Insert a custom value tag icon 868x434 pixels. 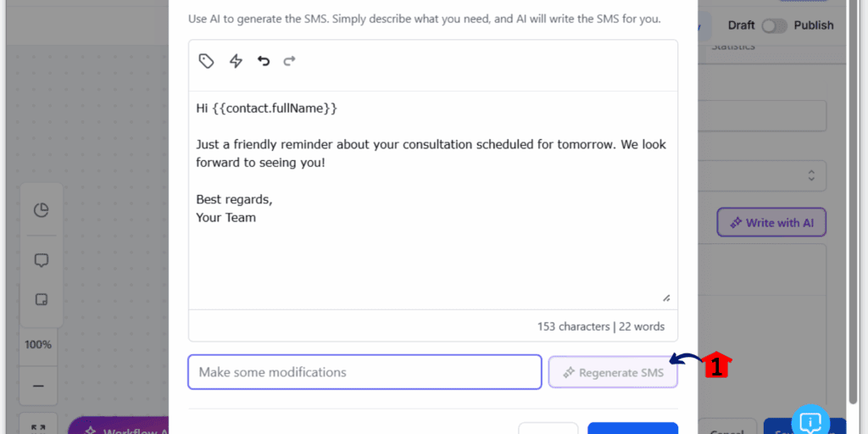pos(207,61)
